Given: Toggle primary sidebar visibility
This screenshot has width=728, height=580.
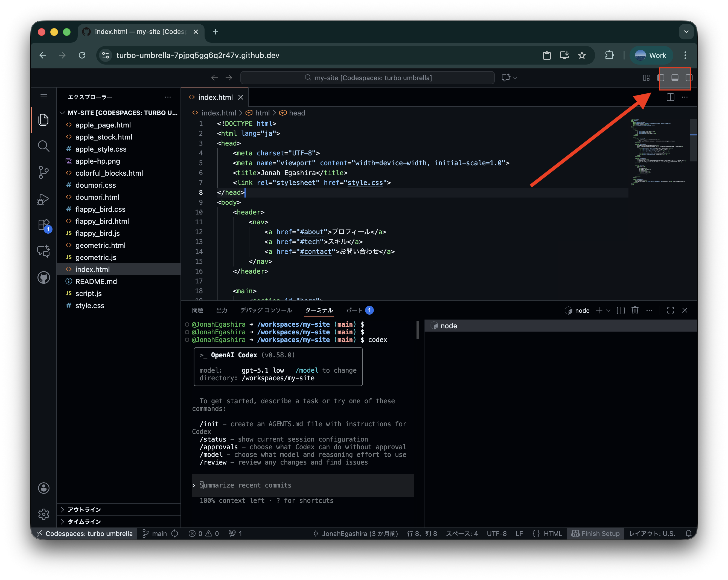Looking at the screenshot, I should [x=661, y=78].
